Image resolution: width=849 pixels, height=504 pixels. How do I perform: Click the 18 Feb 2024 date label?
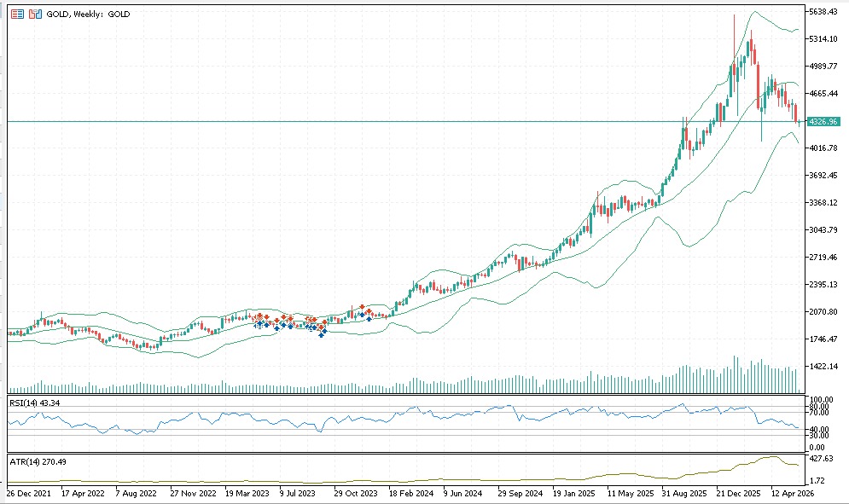click(411, 493)
